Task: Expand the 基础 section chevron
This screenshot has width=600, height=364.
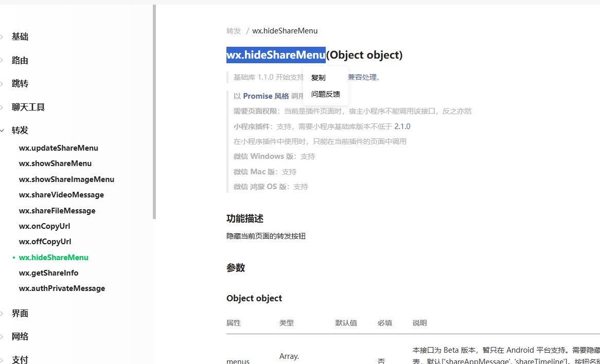Action: click(x=2, y=37)
